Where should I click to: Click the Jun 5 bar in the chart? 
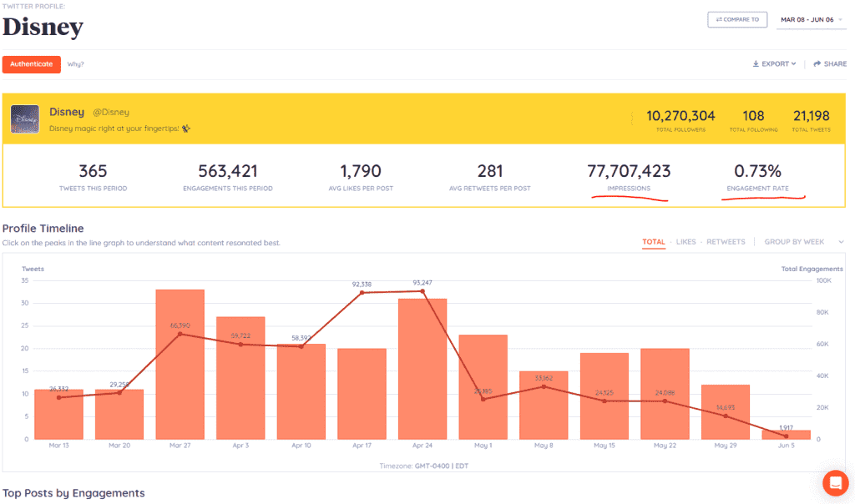point(787,435)
